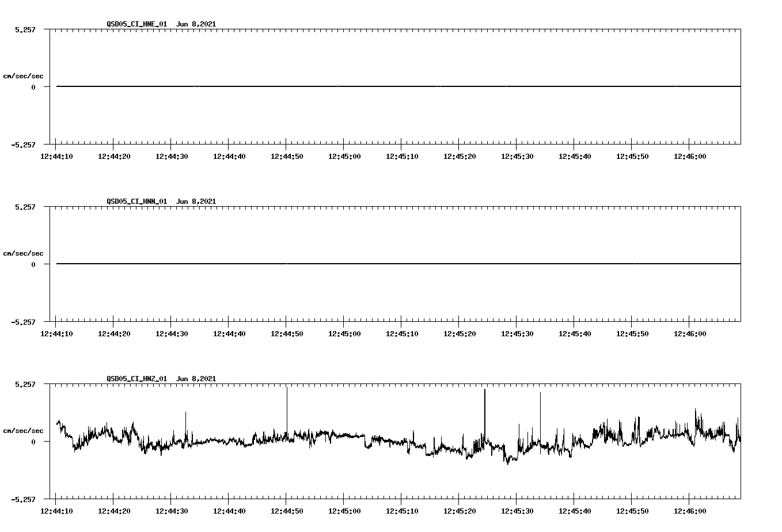The width and height of the screenshot is (782, 532).
Task: Click 12:45:30 time label under HNN plot
Action: point(517,333)
